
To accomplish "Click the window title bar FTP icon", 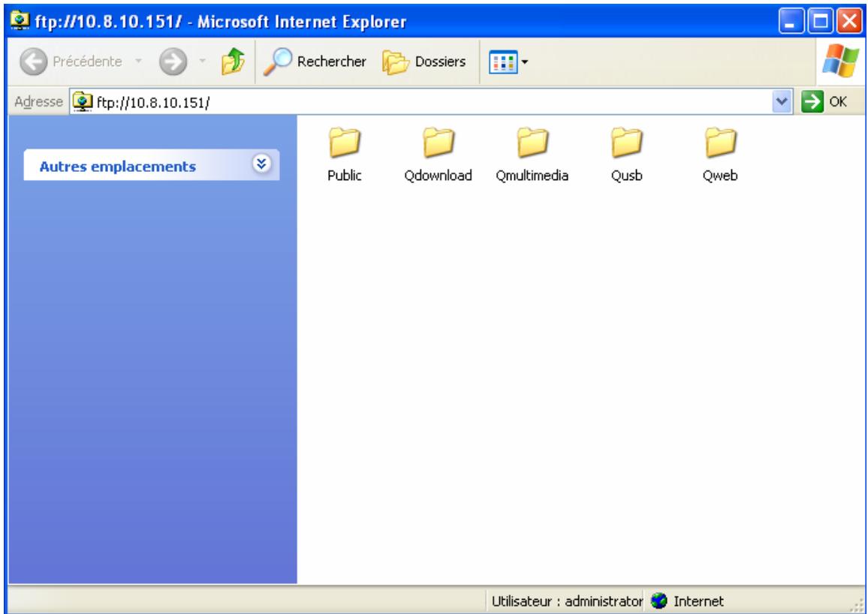I will tap(20, 22).
